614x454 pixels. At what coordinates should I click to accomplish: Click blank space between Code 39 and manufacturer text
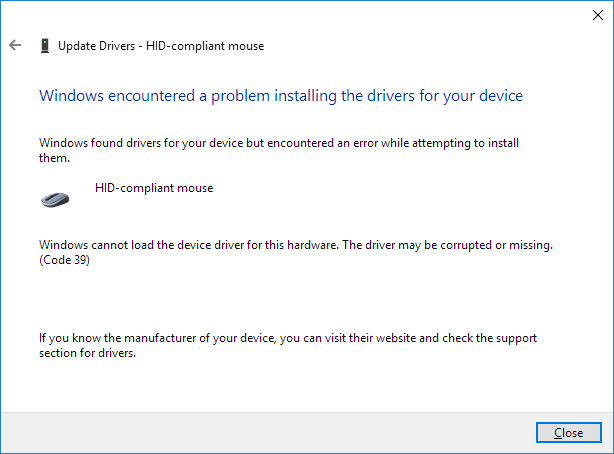[294, 300]
